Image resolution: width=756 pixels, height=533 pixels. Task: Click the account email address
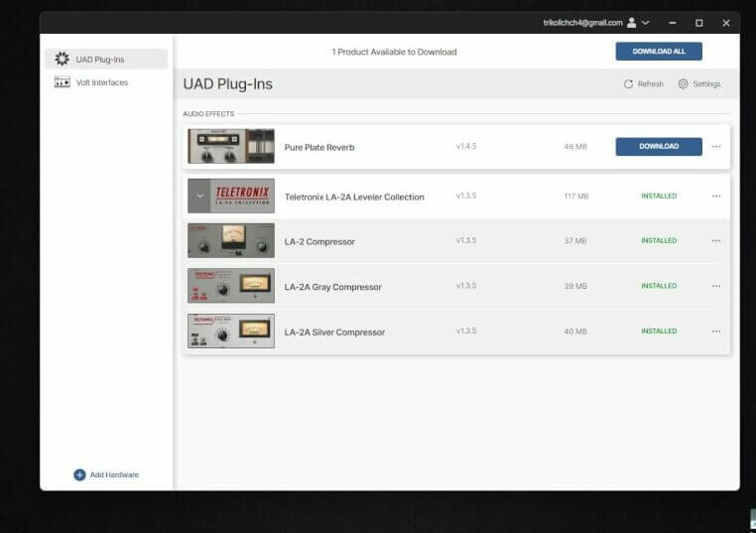pyautogui.click(x=583, y=23)
